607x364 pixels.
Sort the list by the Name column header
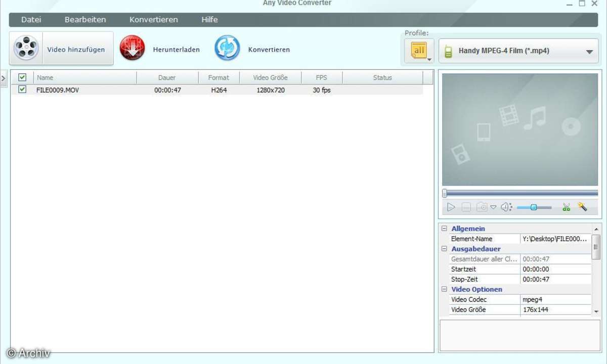[x=85, y=77]
